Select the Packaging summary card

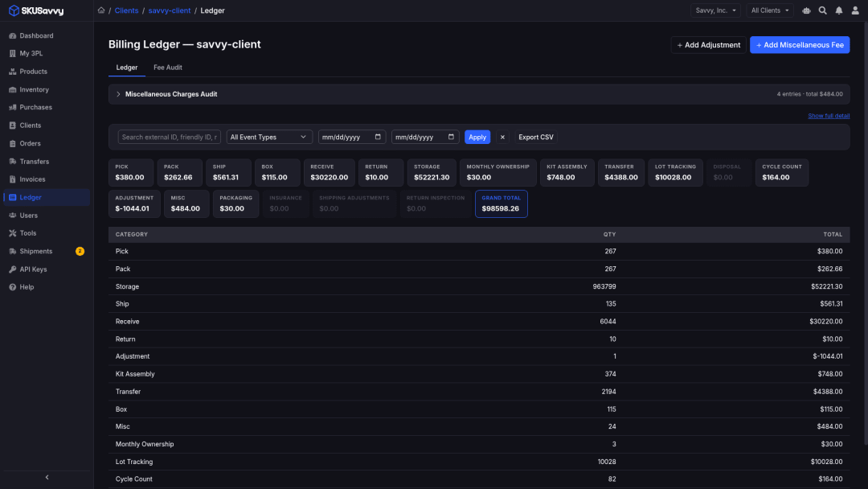[235, 203]
